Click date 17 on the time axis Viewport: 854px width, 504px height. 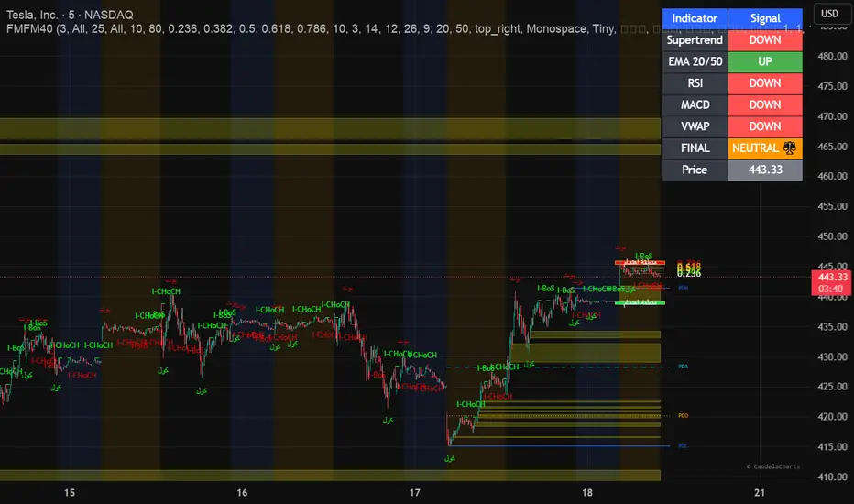pyautogui.click(x=414, y=493)
